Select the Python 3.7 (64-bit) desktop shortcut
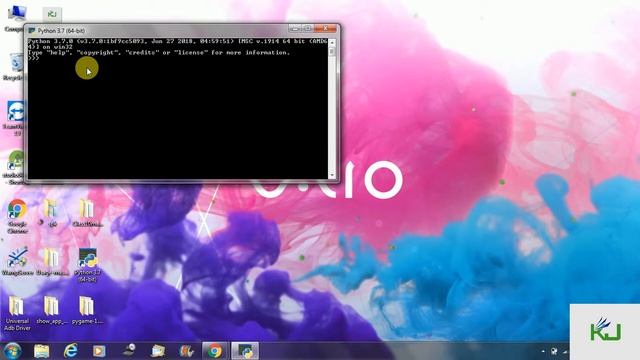Viewport: 640px width, 360px height. (87, 265)
